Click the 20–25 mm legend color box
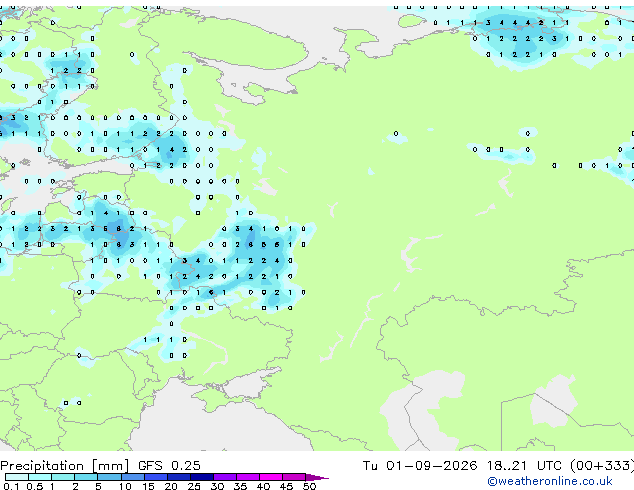This screenshot has height=490, width=634. click(x=178, y=477)
